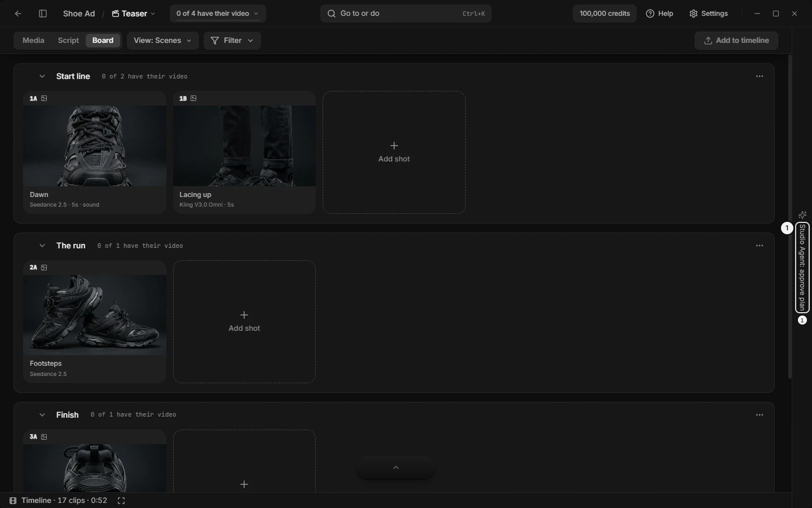This screenshot has height=508, width=812.
Task: Select the Board tab
Action: click(103, 41)
